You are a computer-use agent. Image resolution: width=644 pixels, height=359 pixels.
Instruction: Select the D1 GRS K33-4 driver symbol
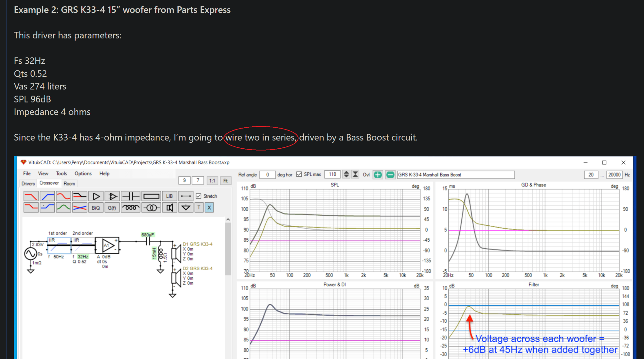[176, 253]
